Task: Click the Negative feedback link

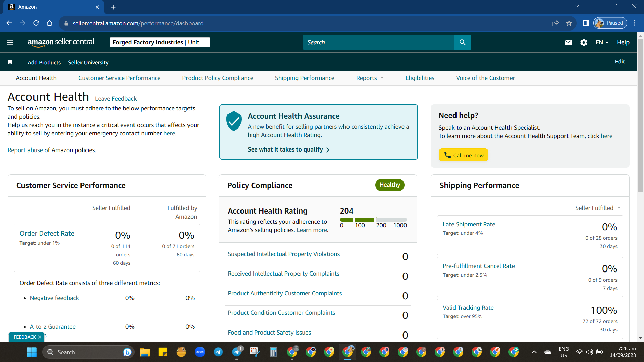Action: point(54,298)
